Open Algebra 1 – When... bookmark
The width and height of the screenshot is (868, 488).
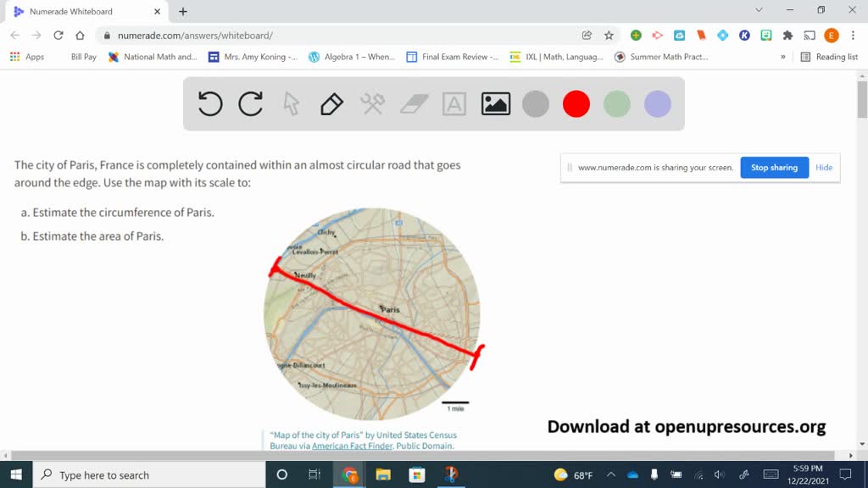coord(352,57)
